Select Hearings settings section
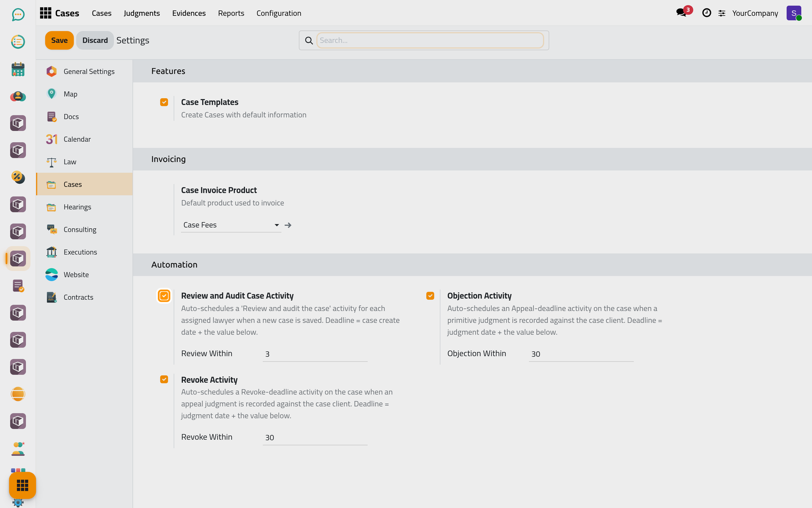Image resolution: width=812 pixels, height=508 pixels. click(85, 207)
